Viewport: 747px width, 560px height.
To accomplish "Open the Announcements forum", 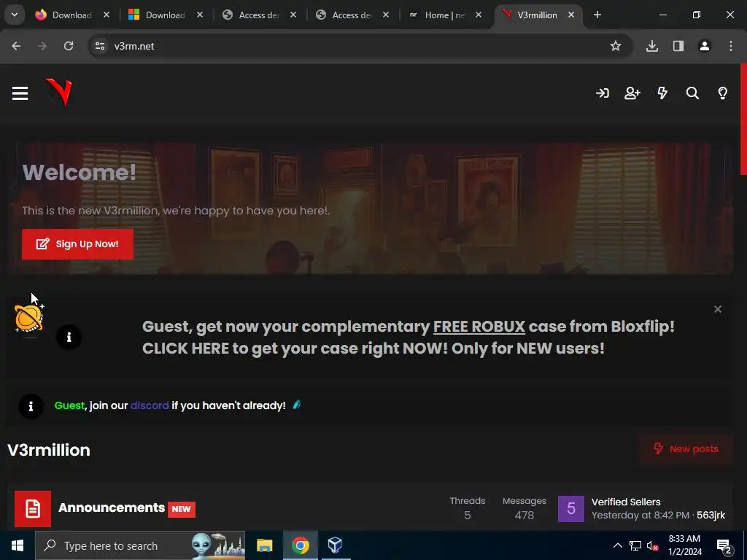I will 112,507.
